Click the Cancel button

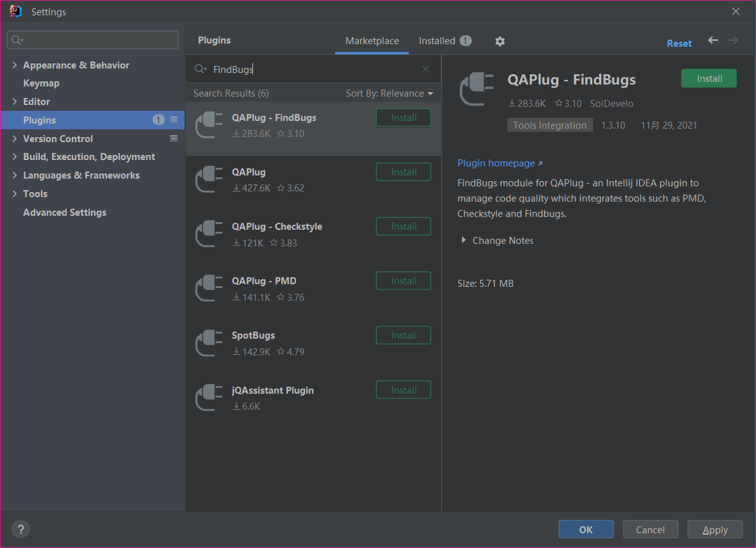click(650, 529)
